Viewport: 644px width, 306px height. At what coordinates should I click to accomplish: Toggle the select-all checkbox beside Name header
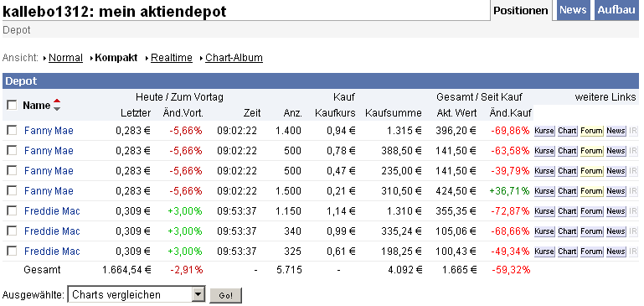tap(12, 106)
